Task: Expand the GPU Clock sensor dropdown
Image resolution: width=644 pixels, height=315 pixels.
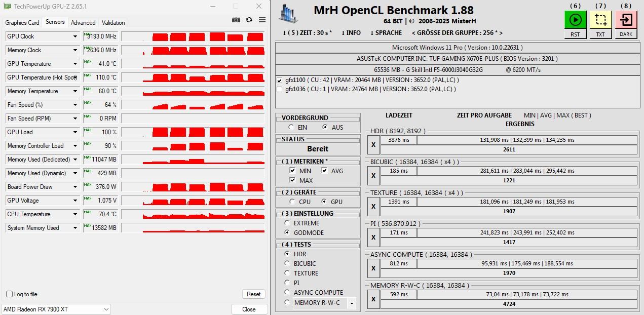Action: tap(75, 36)
